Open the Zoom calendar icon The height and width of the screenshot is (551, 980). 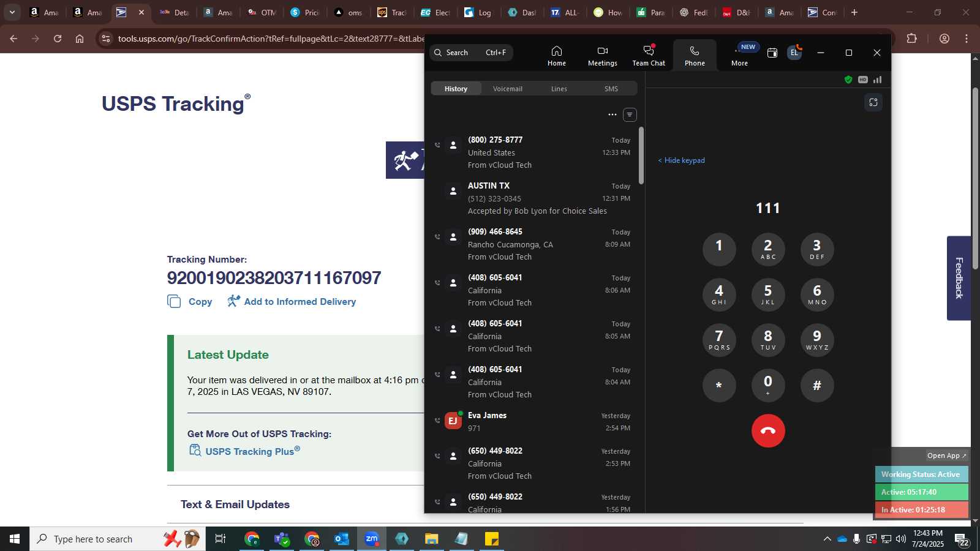pos(772,53)
